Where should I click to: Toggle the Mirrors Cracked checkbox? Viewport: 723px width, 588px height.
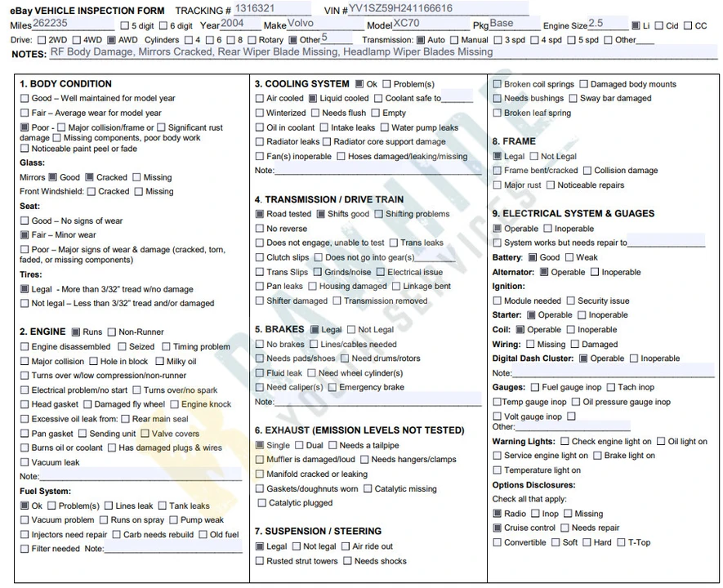pos(89,177)
